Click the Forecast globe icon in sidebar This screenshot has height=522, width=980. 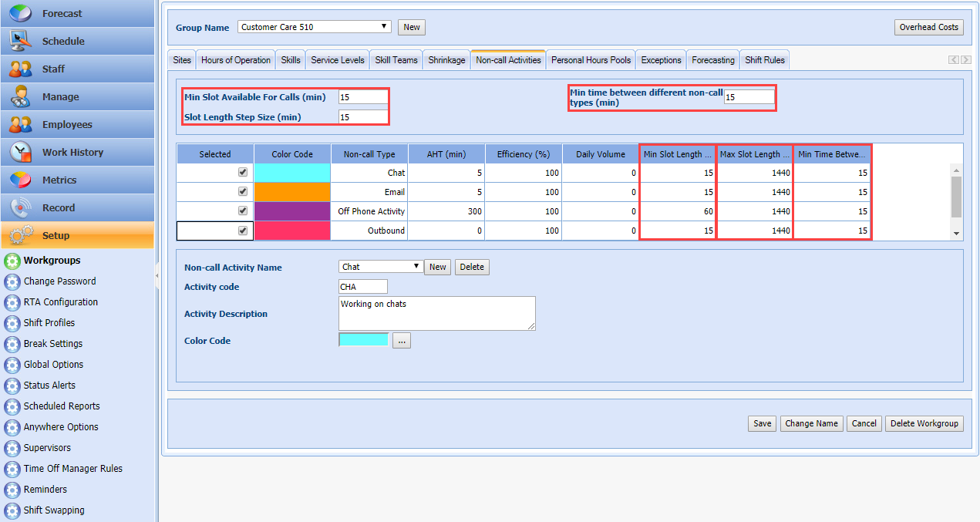tap(20, 13)
